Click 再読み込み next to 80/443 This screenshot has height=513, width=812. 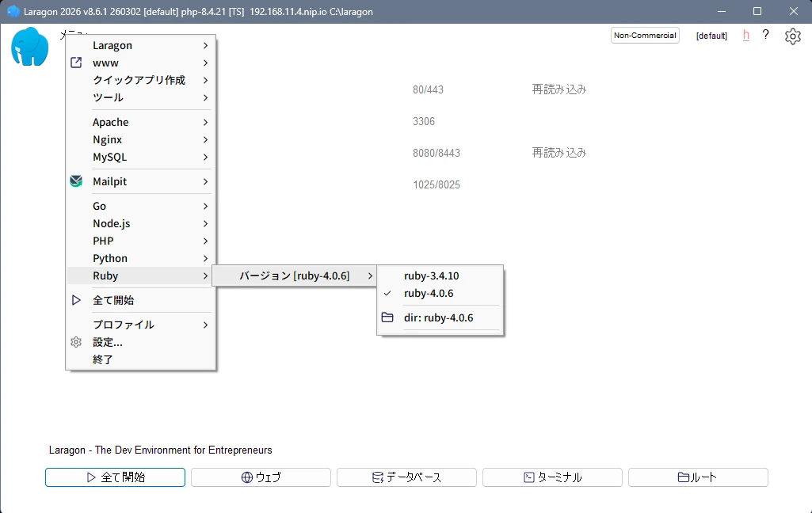[x=558, y=89]
